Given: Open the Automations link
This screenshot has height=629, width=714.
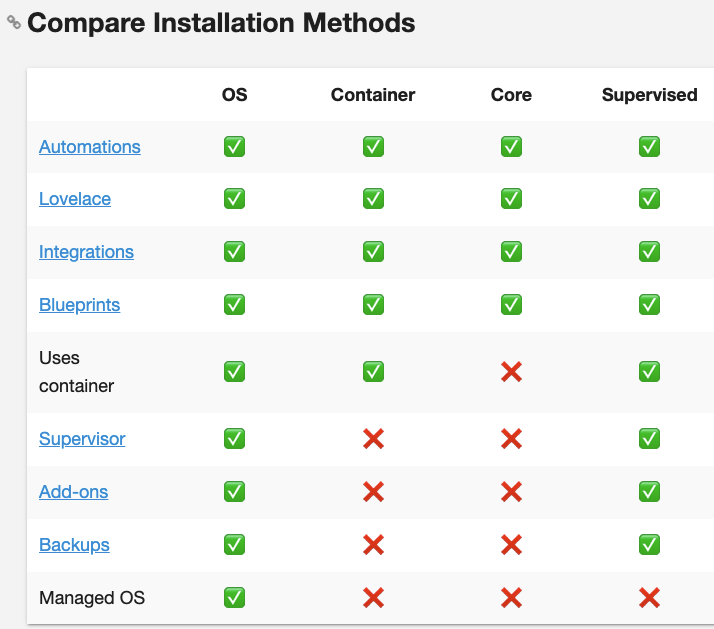Looking at the screenshot, I should tap(90, 147).
